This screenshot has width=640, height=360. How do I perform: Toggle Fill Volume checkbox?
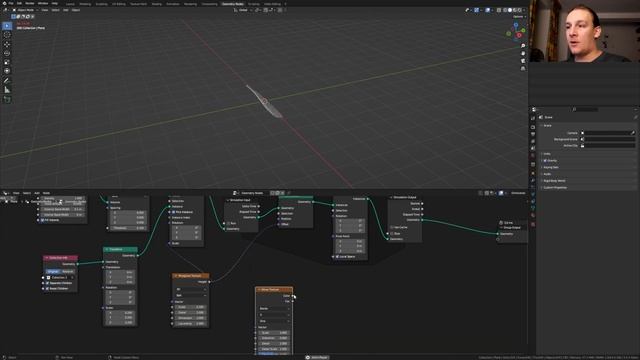pyautogui.click(x=42, y=220)
